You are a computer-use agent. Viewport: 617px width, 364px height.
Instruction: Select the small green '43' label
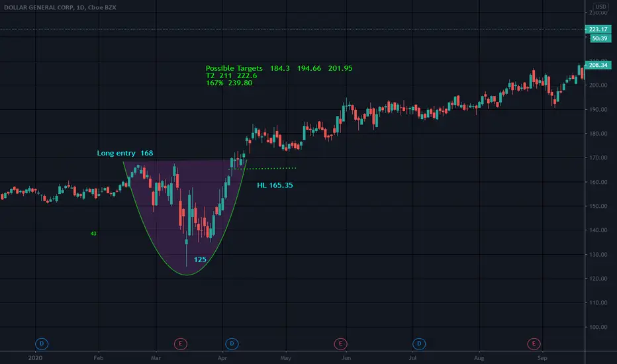pos(93,234)
